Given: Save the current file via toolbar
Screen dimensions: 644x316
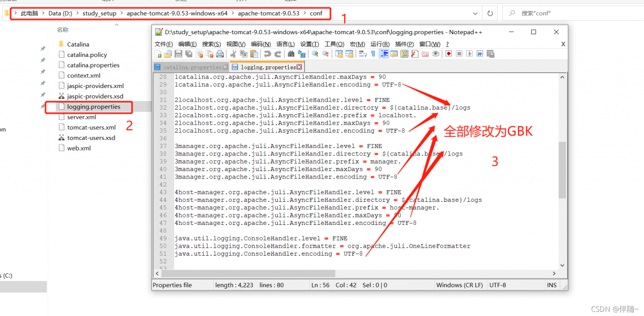Looking at the screenshot, I should pyautogui.click(x=178, y=54).
